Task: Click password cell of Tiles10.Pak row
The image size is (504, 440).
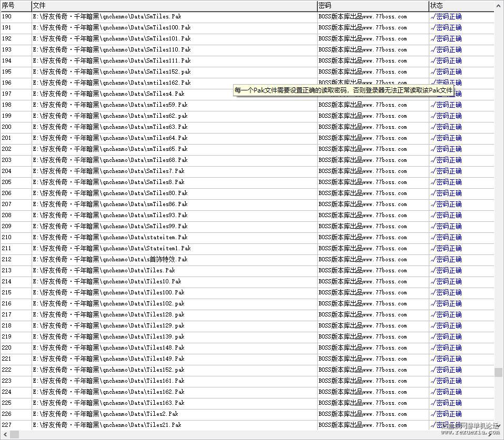Action: 362,282
